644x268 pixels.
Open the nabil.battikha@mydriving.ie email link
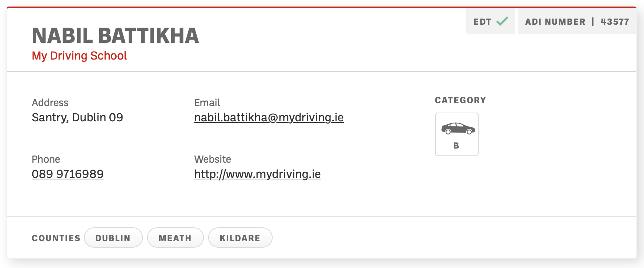[x=269, y=117]
